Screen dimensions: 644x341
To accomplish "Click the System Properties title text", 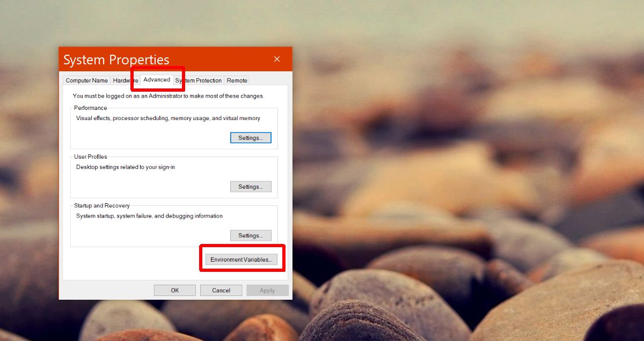I will pyautogui.click(x=116, y=60).
